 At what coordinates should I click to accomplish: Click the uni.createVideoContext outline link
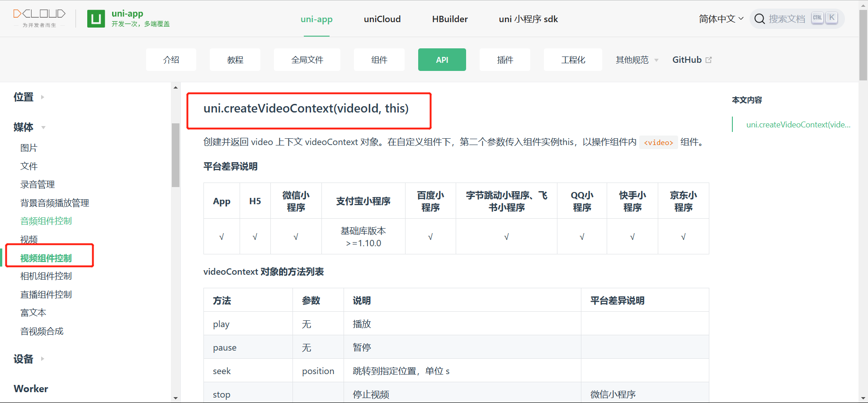[798, 124]
